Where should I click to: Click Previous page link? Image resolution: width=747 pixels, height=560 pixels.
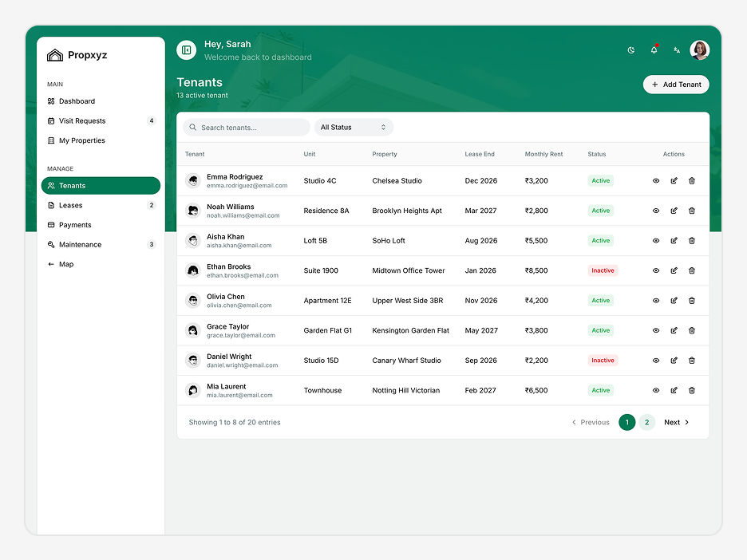click(x=591, y=422)
